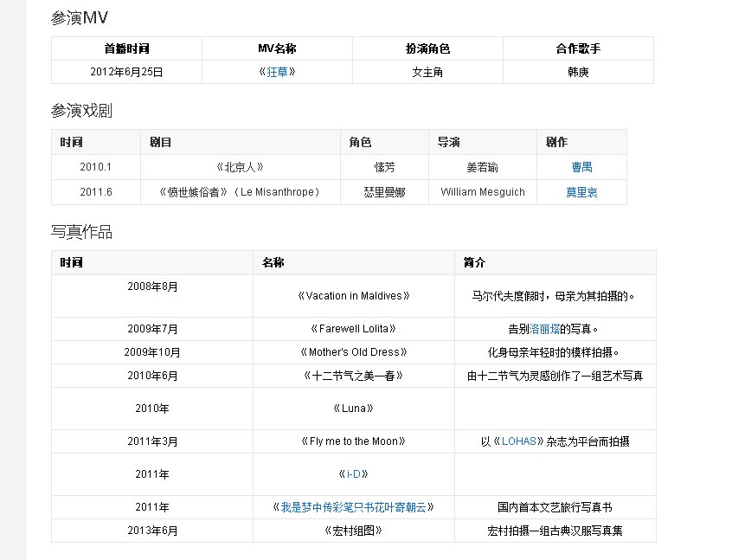Select the William Mesguich director cell
The height and width of the screenshot is (560, 732).
pyautogui.click(x=482, y=192)
